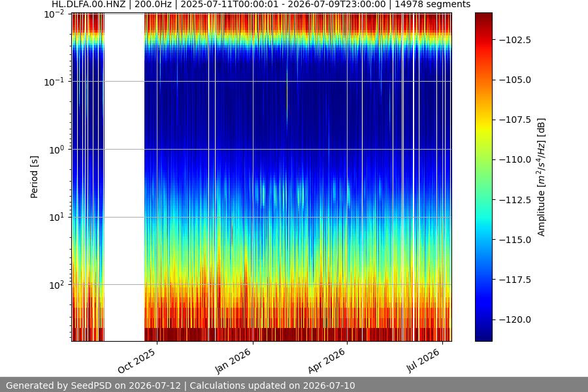Viewport: 588px width, 392px height.
Task: Click the 10⁰ y-axis tick label
Action: point(57,150)
